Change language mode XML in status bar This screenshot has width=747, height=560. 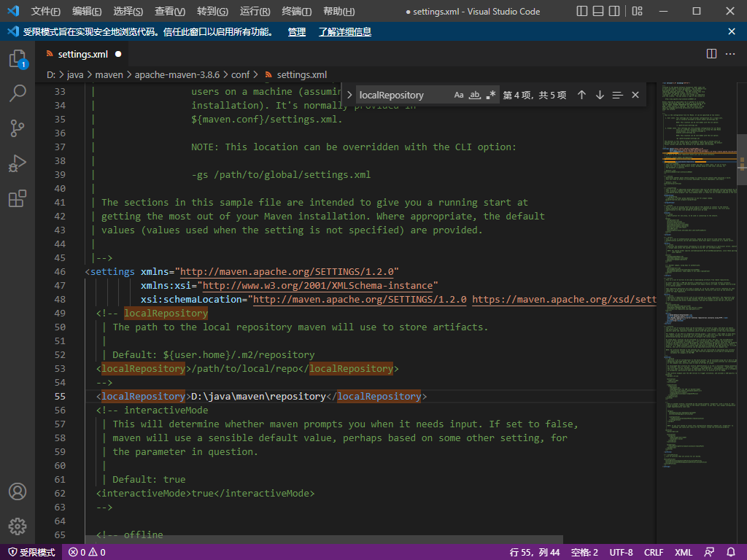tap(683, 552)
